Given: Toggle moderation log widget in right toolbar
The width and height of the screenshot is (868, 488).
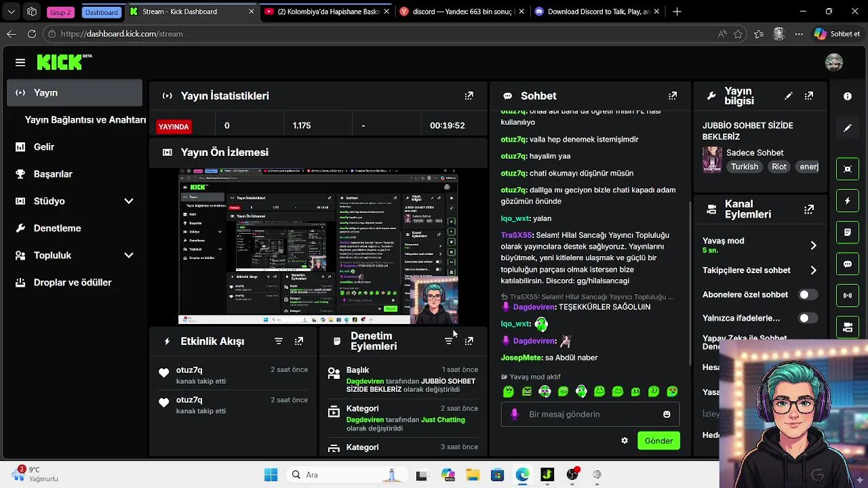Looking at the screenshot, I should (x=847, y=232).
